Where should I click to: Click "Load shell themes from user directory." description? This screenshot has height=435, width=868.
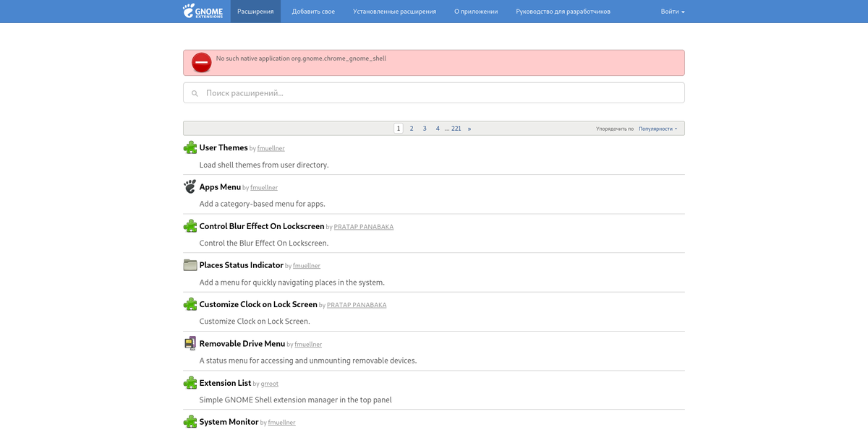coord(264,165)
